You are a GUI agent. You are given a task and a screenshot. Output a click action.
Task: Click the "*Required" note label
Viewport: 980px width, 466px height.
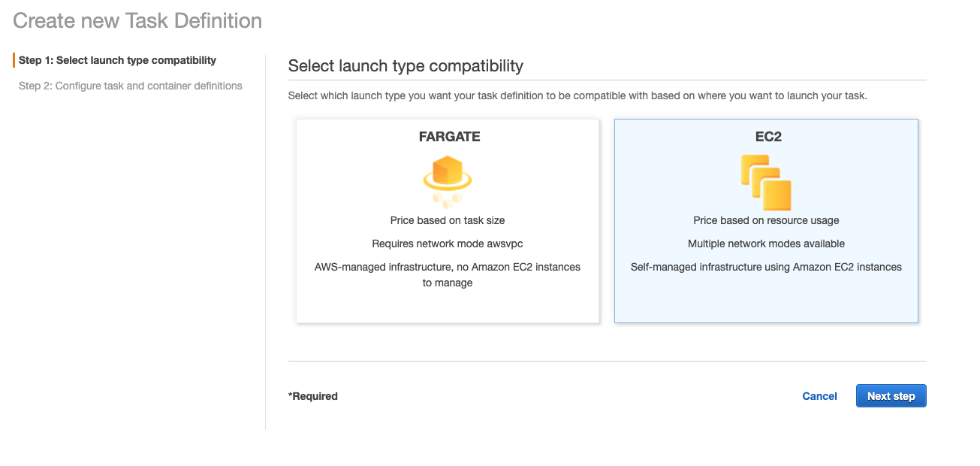(x=313, y=396)
